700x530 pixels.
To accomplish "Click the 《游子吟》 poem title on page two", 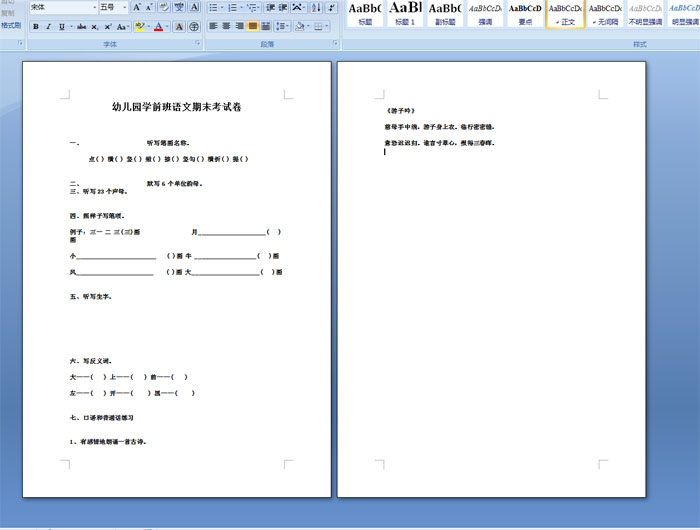I will click(x=400, y=111).
